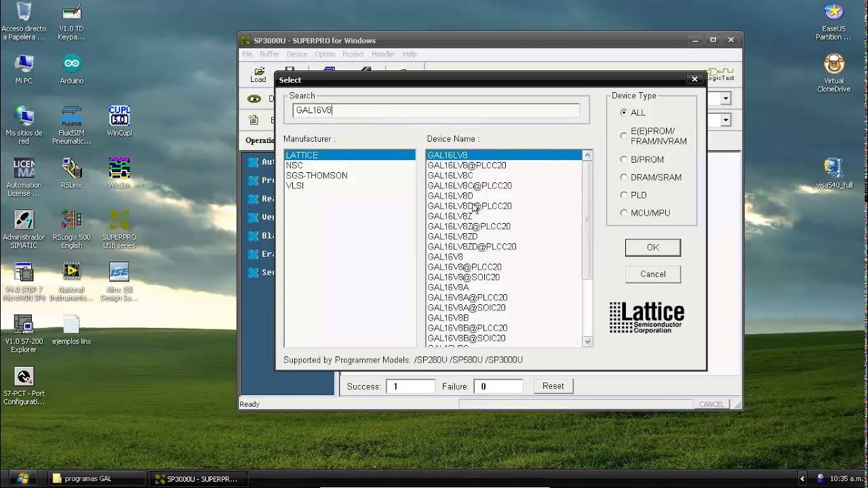The height and width of the screenshot is (488, 868).
Task: Open the Device menu
Action: (296, 54)
